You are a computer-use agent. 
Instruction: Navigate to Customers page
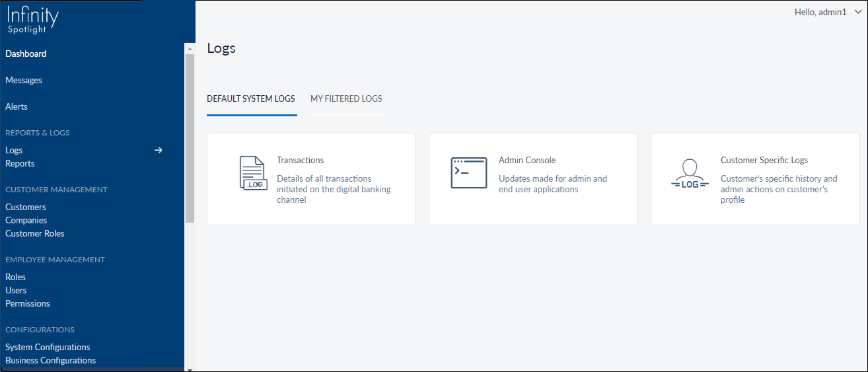26,207
